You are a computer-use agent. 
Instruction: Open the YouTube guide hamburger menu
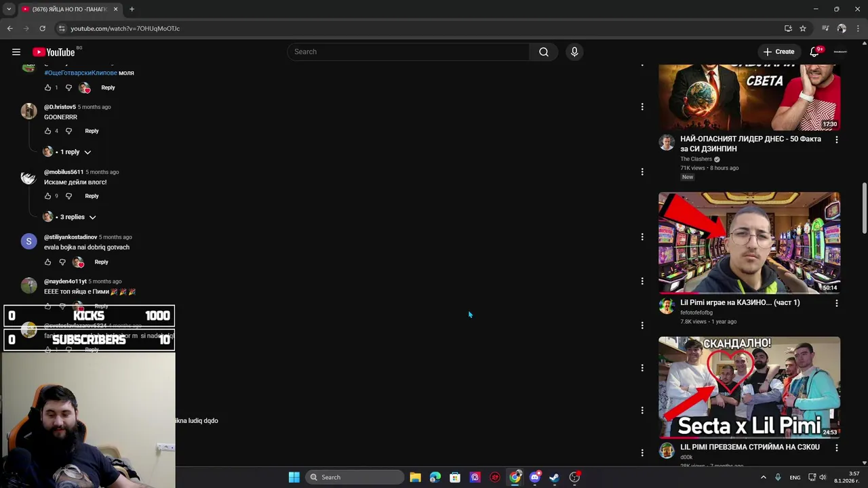(x=16, y=52)
